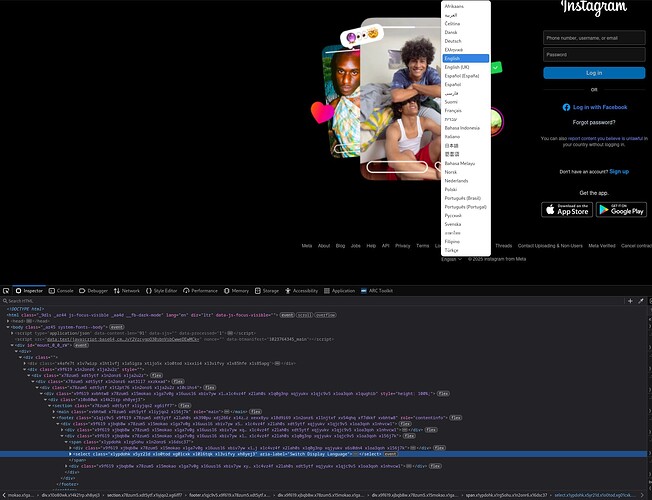Click the report content you believe is unlawful link

605,139
